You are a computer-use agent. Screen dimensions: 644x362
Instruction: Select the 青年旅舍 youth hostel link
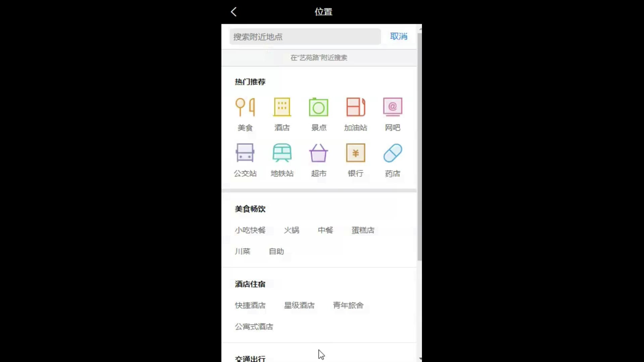coord(348,305)
